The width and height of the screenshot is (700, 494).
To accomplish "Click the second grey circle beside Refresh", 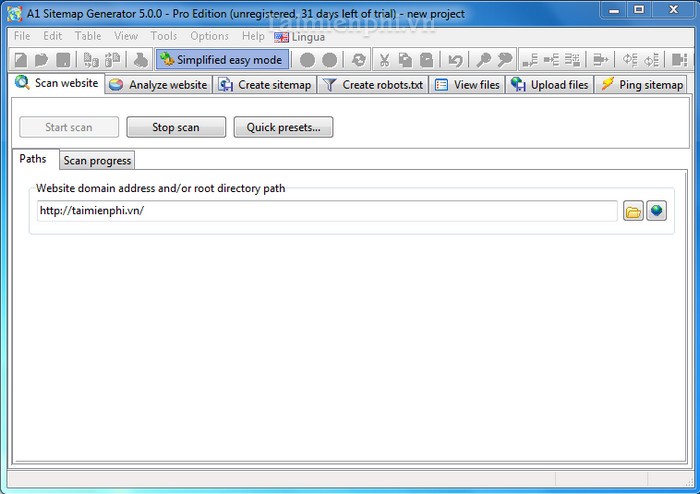I will (329, 60).
